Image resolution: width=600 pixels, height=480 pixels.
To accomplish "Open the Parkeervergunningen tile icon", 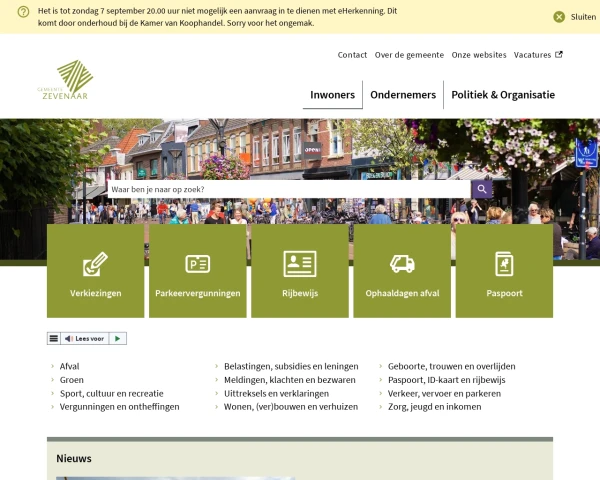I will (197, 264).
